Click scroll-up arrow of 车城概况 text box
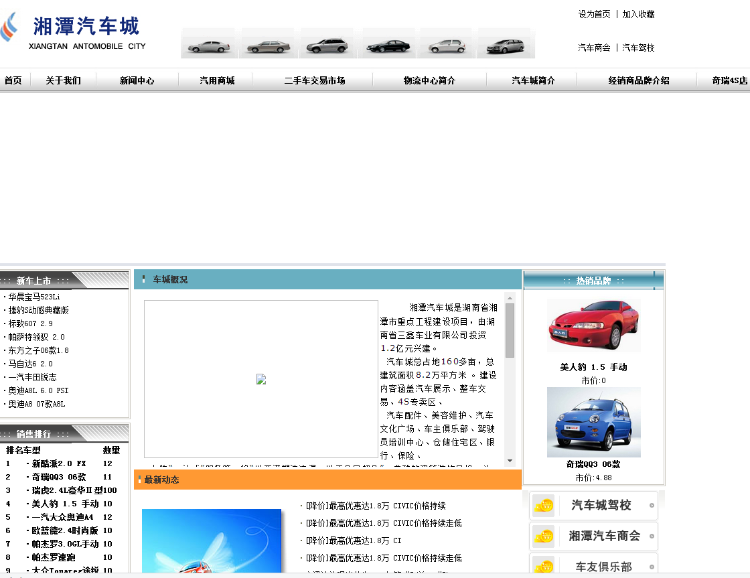Image resolution: width=750 pixels, height=578 pixels. click(x=510, y=298)
